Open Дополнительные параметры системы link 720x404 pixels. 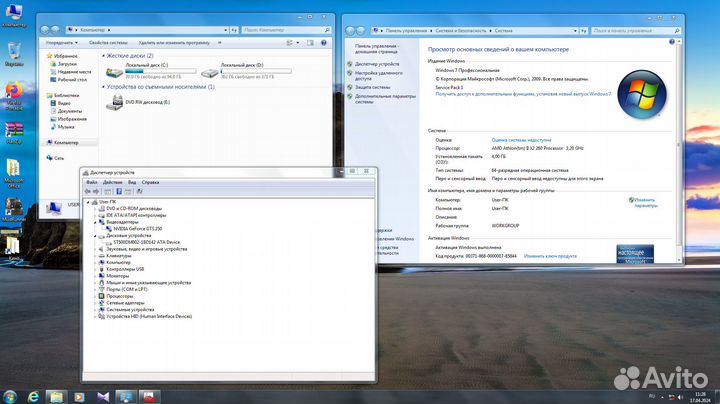click(x=385, y=99)
